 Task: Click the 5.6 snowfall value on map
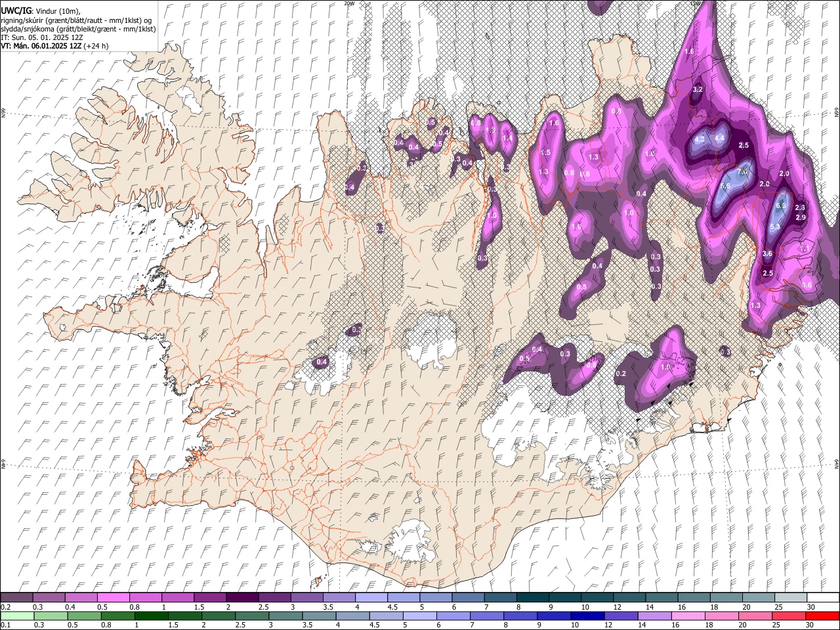pos(725,186)
